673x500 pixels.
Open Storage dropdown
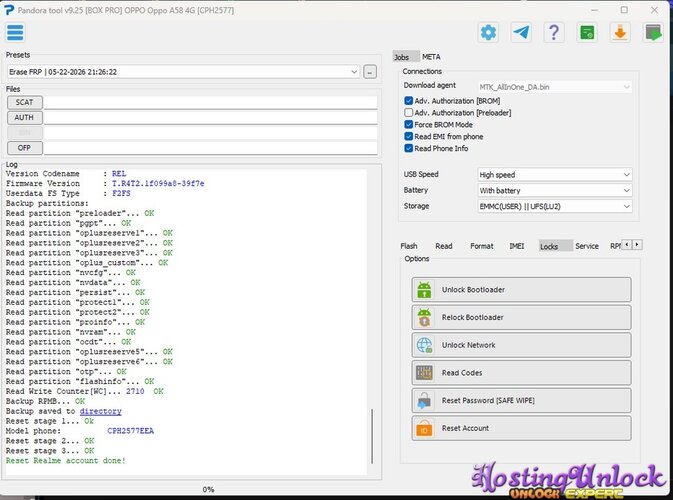coord(555,206)
